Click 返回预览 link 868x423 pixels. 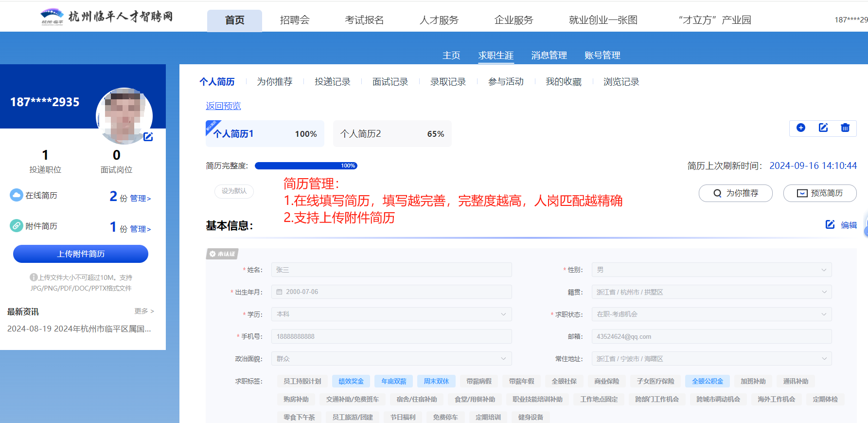coord(223,106)
